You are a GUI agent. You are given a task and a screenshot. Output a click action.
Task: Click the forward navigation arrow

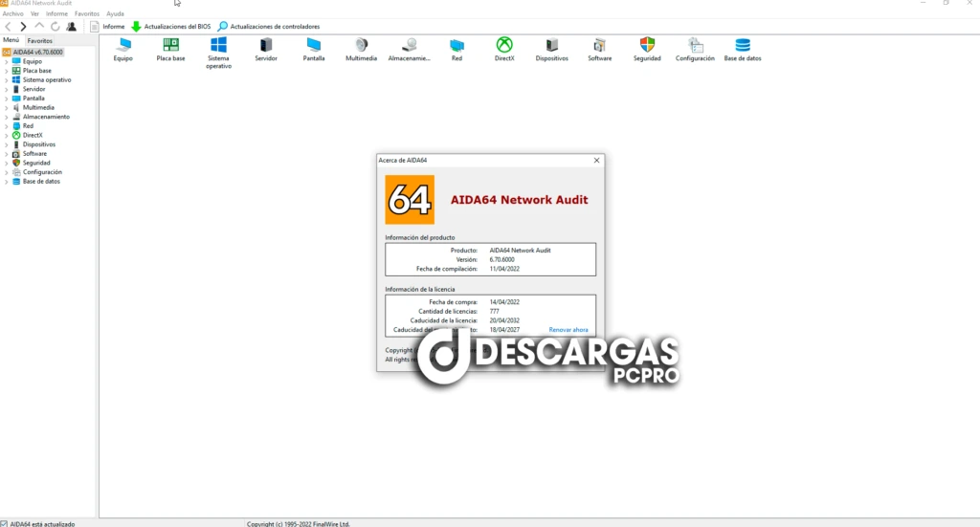24,27
